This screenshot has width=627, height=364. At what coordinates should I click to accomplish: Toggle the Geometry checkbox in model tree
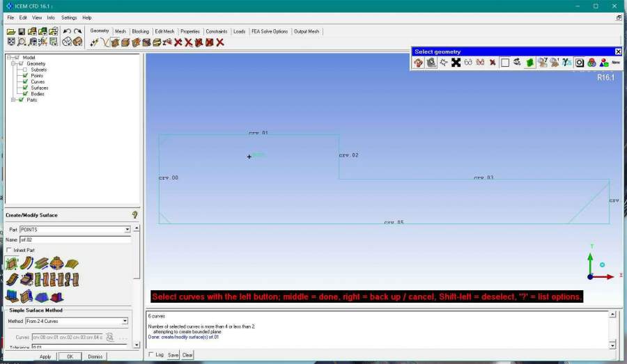point(21,63)
